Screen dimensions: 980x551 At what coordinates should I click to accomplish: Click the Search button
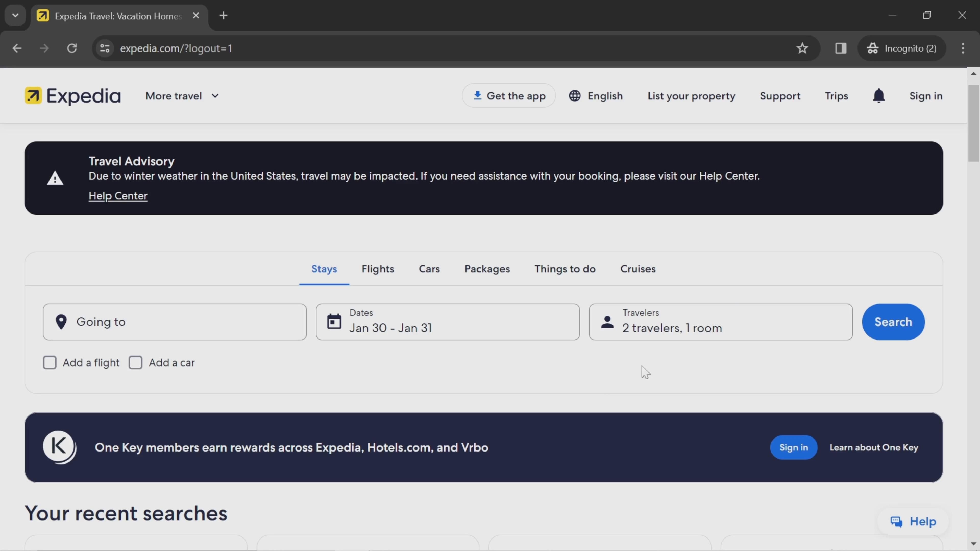(893, 322)
